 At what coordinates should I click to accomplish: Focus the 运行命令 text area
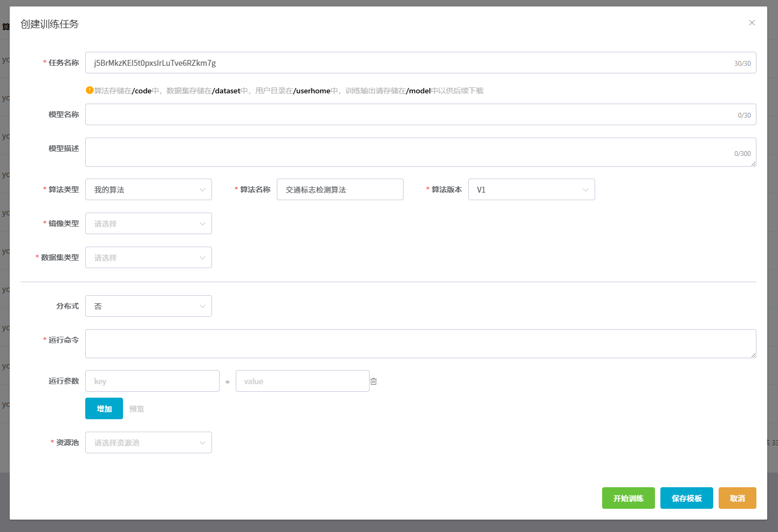point(420,344)
